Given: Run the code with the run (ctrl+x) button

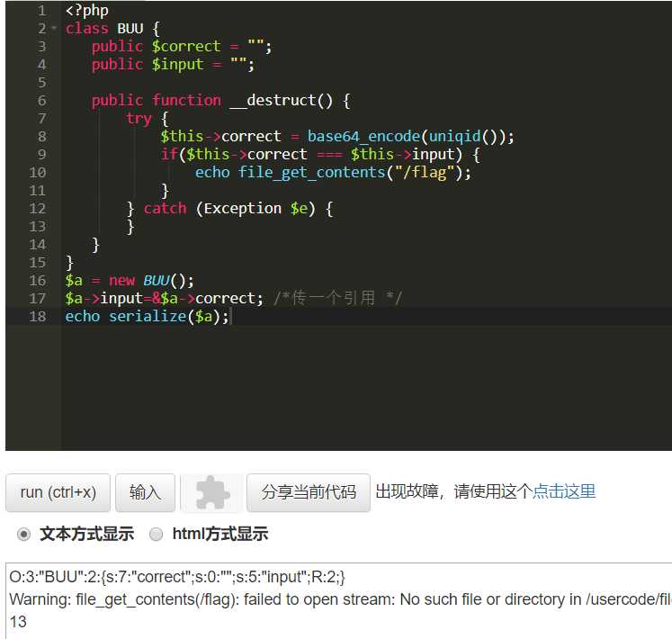Looking at the screenshot, I should tap(58, 492).
